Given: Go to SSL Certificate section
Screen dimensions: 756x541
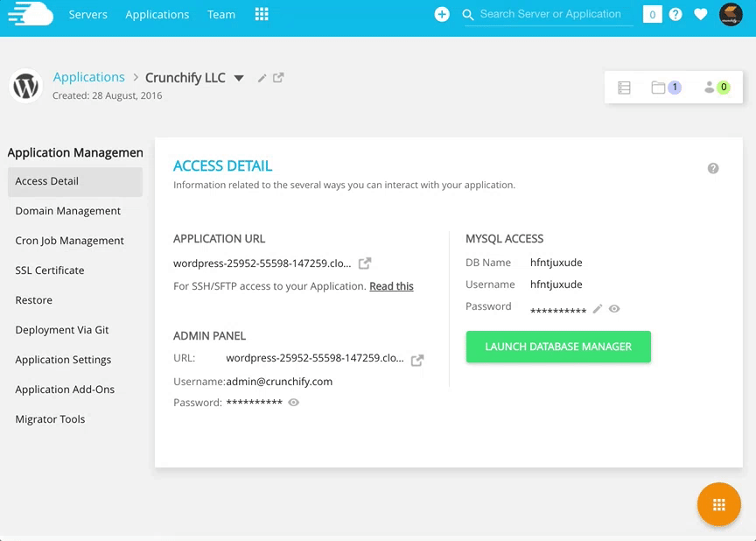Looking at the screenshot, I should (x=50, y=270).
